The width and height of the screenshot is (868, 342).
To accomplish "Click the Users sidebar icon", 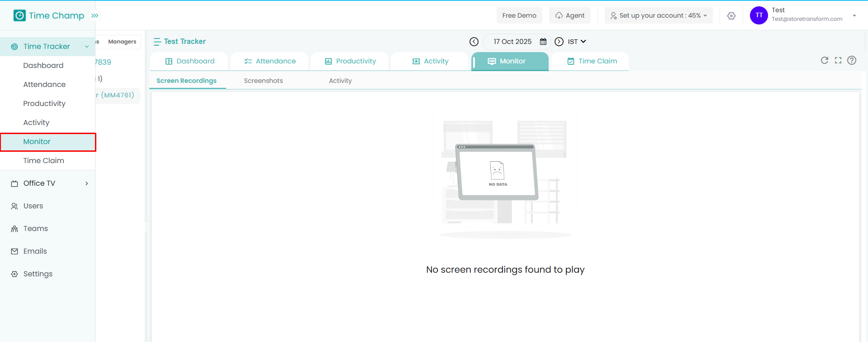I will click(x=14, y=206).
